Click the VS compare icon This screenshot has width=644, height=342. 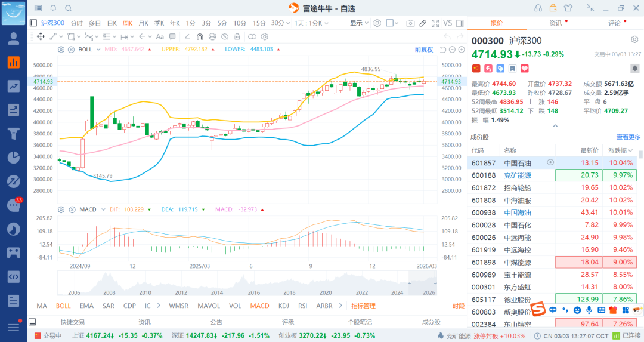tap(447, 23)
